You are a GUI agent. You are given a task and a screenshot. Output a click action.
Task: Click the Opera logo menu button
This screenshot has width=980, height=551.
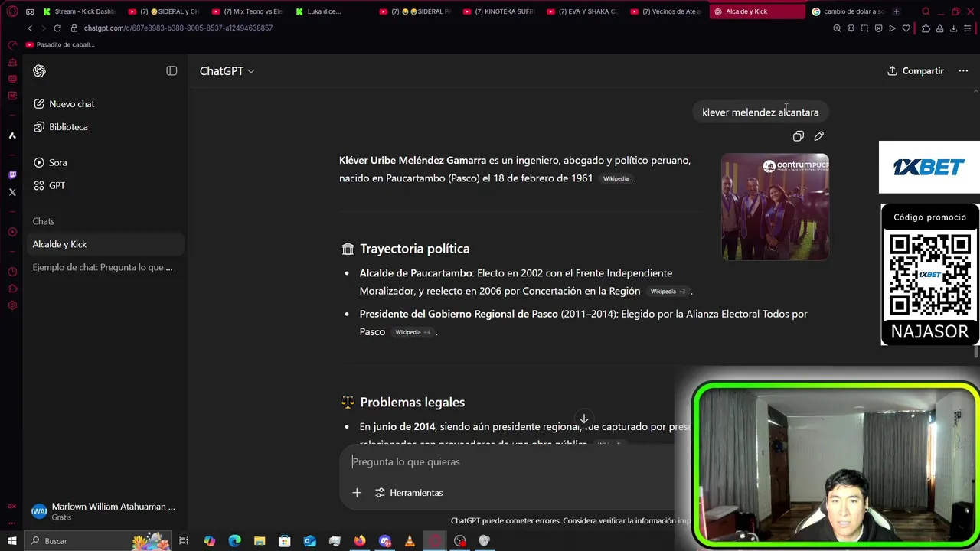12,11
